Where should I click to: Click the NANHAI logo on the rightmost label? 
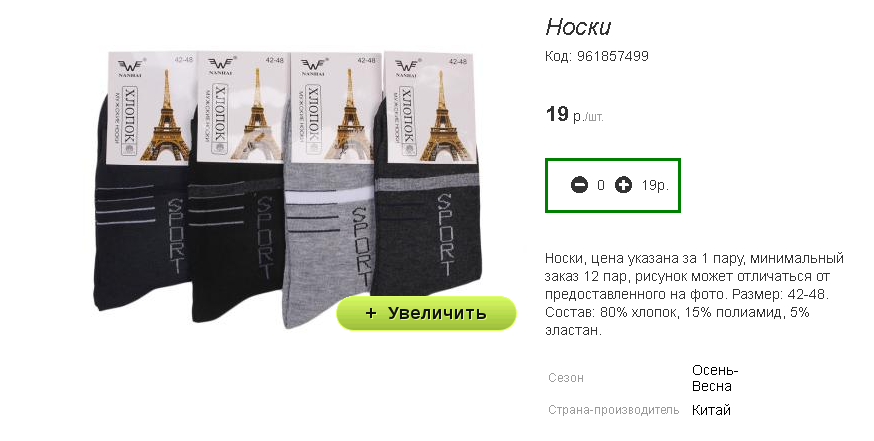(407, 67)
